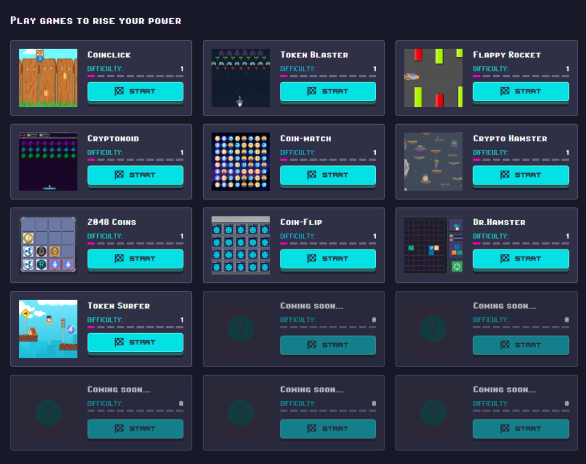Click the Dr.Hamster difficulty bar
The width and height of the screenshot is (586, 464).
tap(521, 243)
